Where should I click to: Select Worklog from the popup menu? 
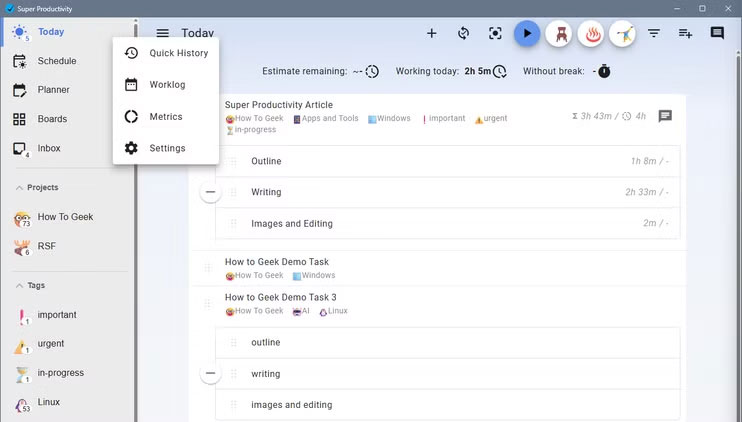[166, 85]
